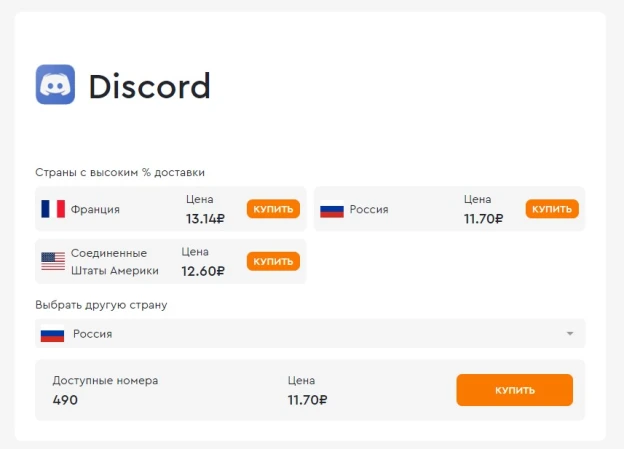Click the Discord logo icon
The width and height of the screenshot is (624, 449).
coord(55,84)
